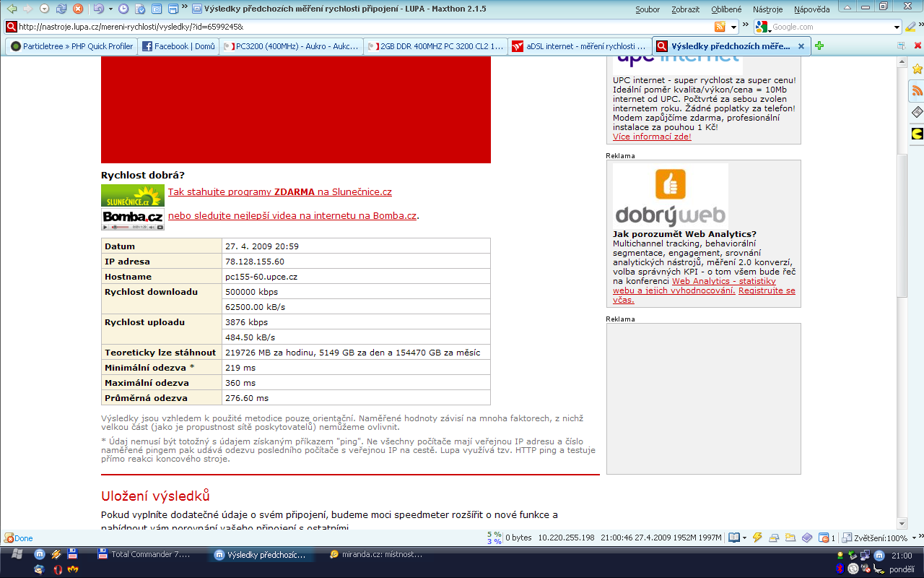The image size is (924, 578).
Task: Open the Nástroje menu
Action: (x=767, y=9)
